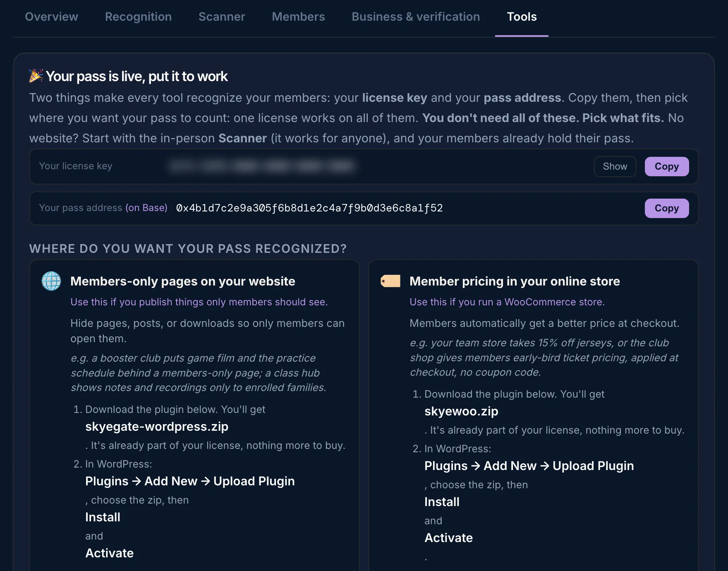Click "Activate" text in the online store card

point(448,538)
